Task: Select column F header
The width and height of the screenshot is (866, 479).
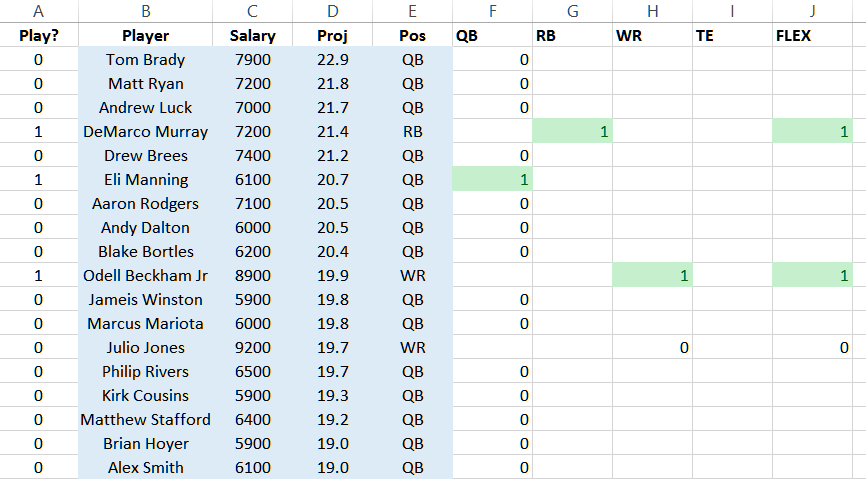Action: pyautogui.click(x=493, y=11)
